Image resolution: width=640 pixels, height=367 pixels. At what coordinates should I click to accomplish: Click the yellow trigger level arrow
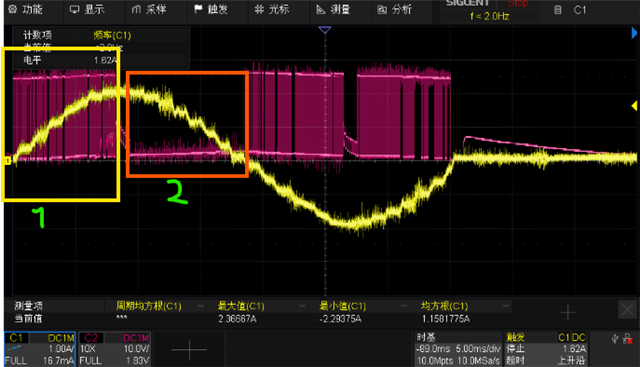pyautogui.click(x=634, y=106)
